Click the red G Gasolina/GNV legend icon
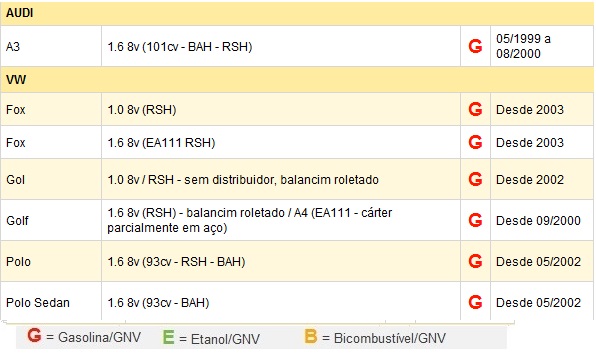The width and height of the screenshot is (596, 361). tap(34, 336)
